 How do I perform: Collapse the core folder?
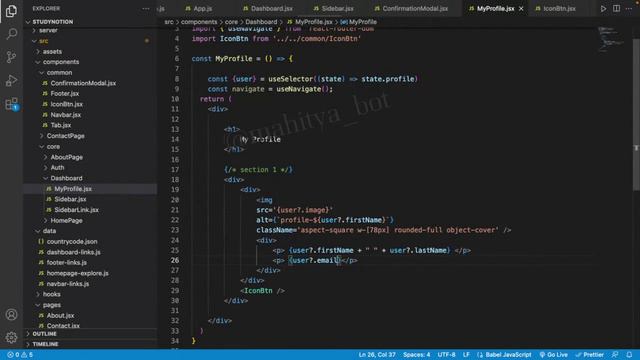pos(53,147)
